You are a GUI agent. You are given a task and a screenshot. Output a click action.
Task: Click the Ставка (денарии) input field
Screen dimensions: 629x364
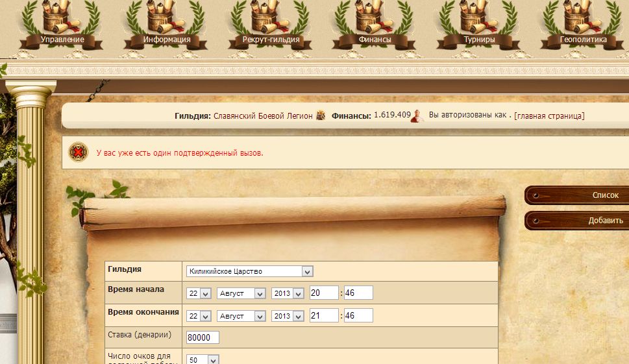click(x=203, y=337)
